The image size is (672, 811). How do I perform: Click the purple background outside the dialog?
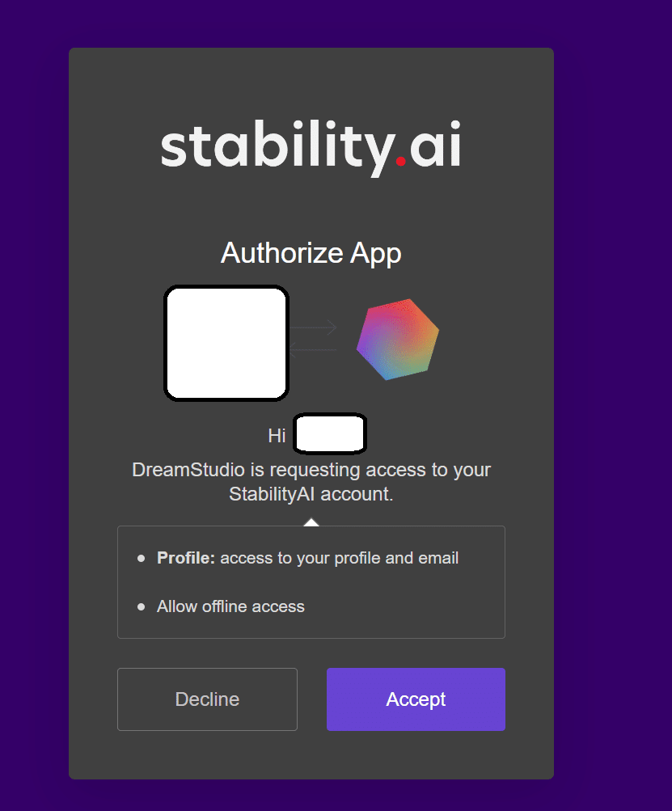(x=615, y=404)
